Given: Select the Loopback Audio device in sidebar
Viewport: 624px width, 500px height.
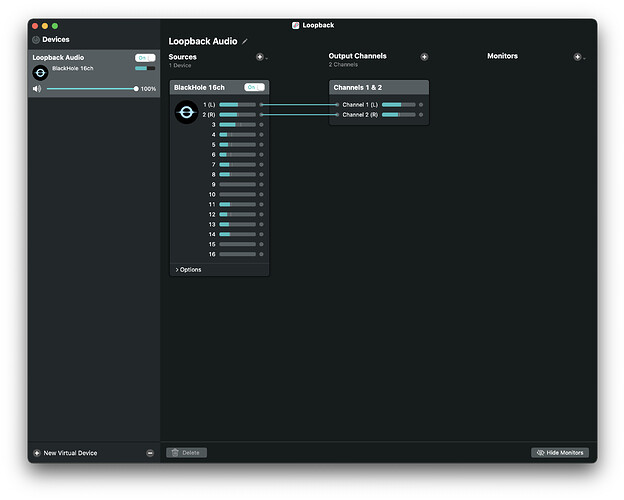Looking at the screenshot, I should pyautogui.click(x=94, y=73).
